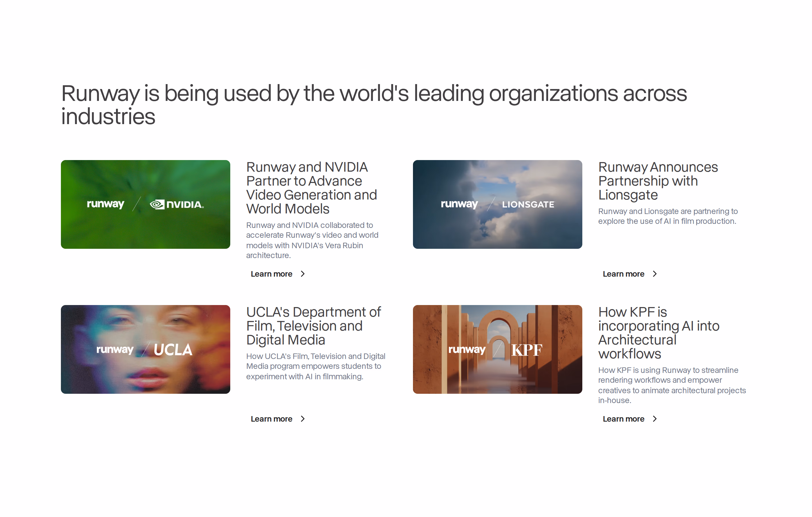The height and width of the screenshot is (517, 812).
Task: Click the heading about world's leading organizations
Action: tap(374, 105)
